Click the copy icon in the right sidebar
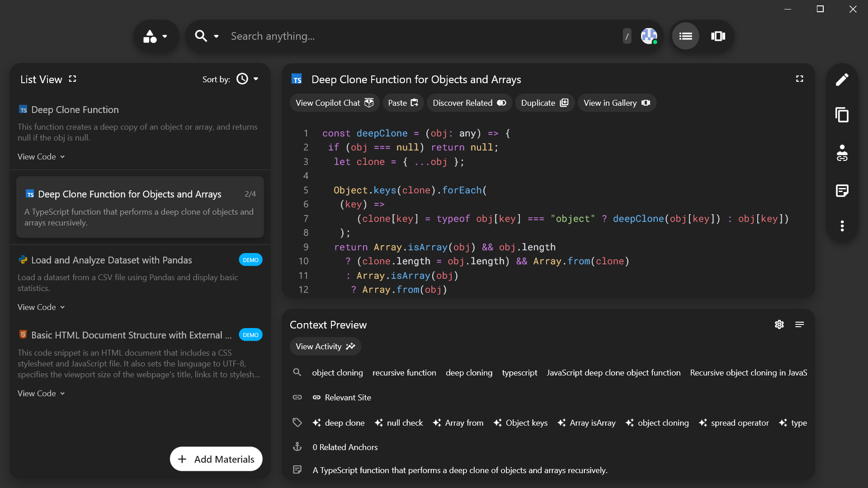 [842, 115]
